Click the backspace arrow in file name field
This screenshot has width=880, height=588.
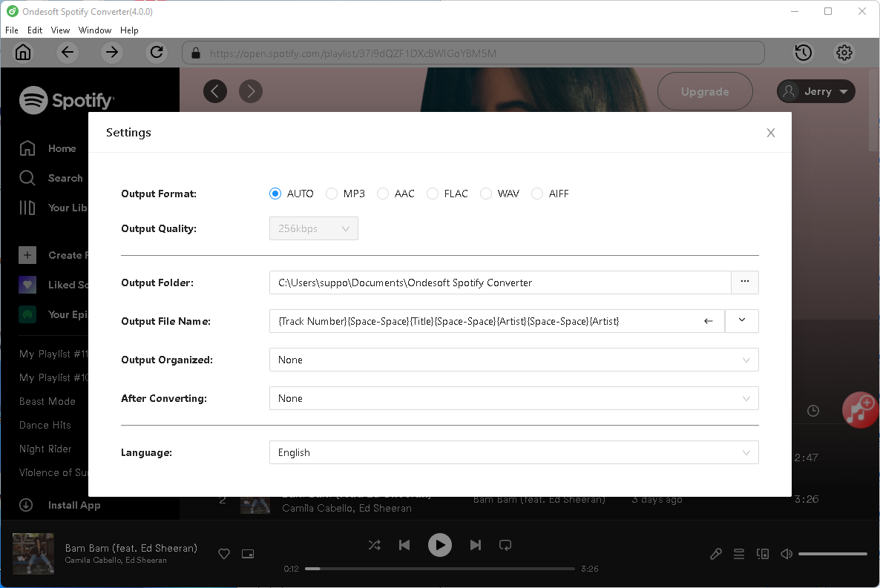click(709, 321)
